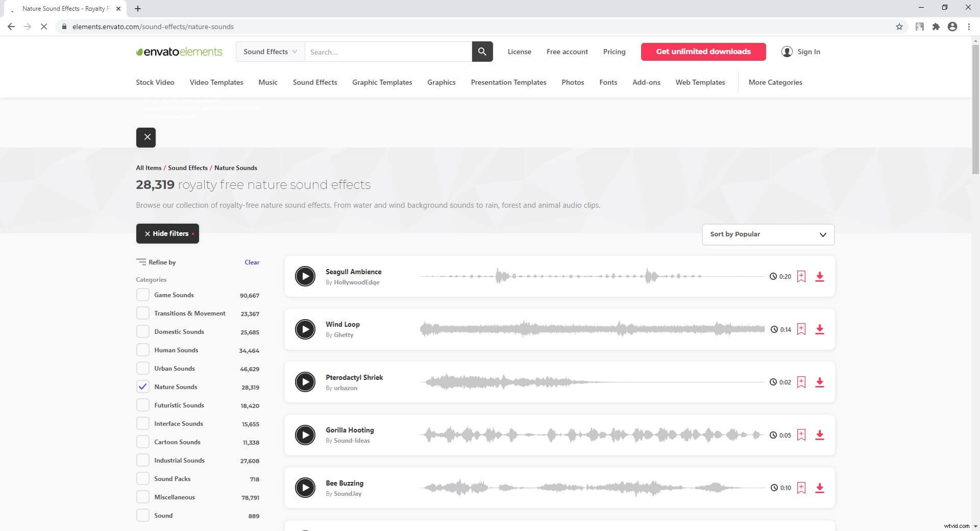
Task: Download the Wind Loop sound effect
Action: tap(819, 329)
